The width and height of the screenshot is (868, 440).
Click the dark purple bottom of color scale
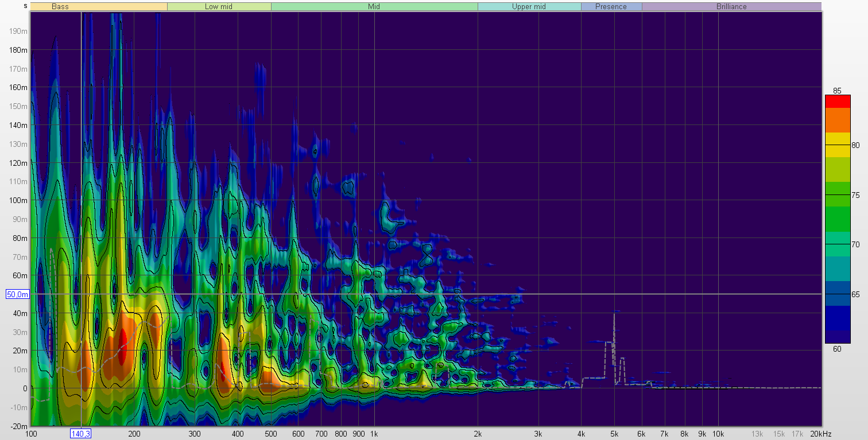coord(837,337)
